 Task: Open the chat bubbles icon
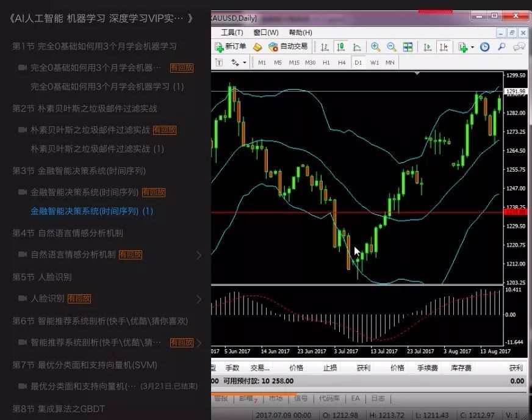519,47
